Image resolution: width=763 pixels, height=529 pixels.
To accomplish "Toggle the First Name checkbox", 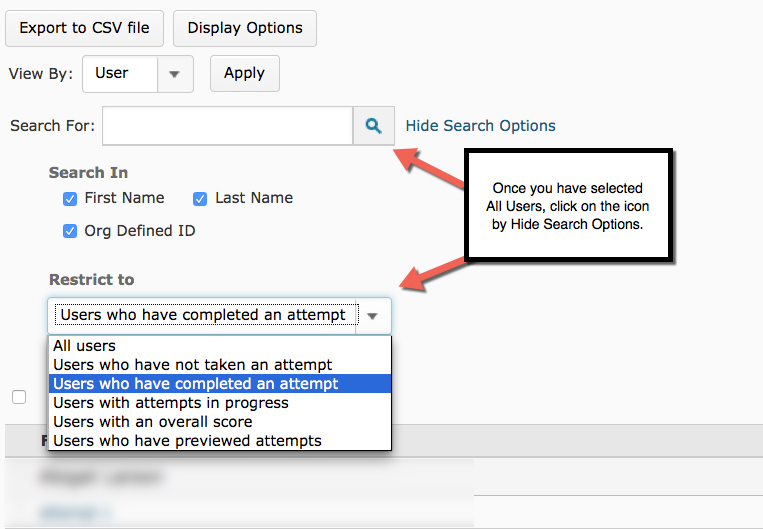I will click(70, 199).
